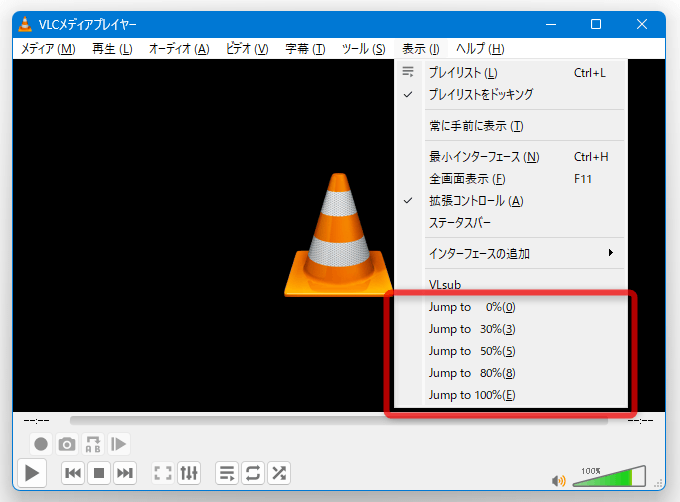Image resolution: width=680 pixels, height=502 pixels.
Task: Toggle playlist icon in control bar
Action: 227,473
